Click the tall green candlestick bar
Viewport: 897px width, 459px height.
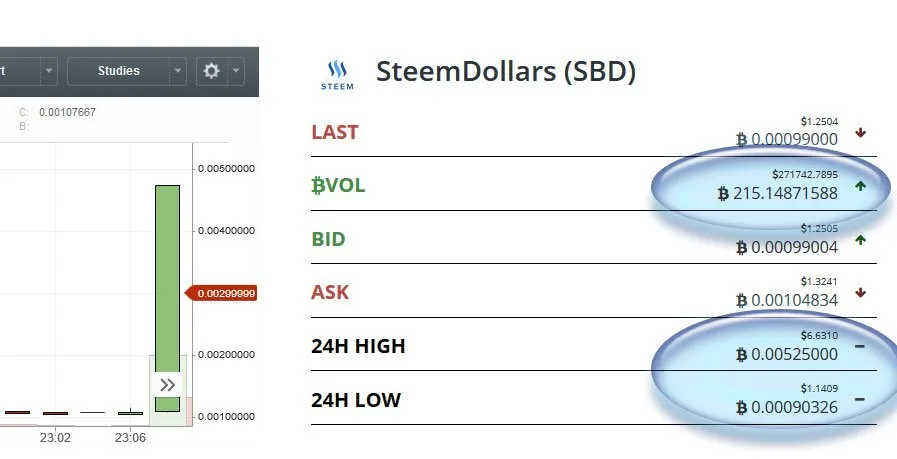(168, 298)
